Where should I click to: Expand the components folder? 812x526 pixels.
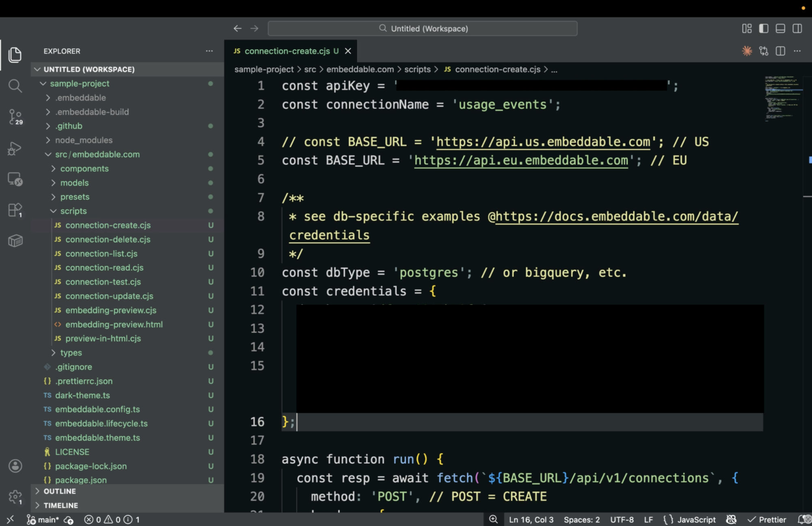[x=84, y=168]
